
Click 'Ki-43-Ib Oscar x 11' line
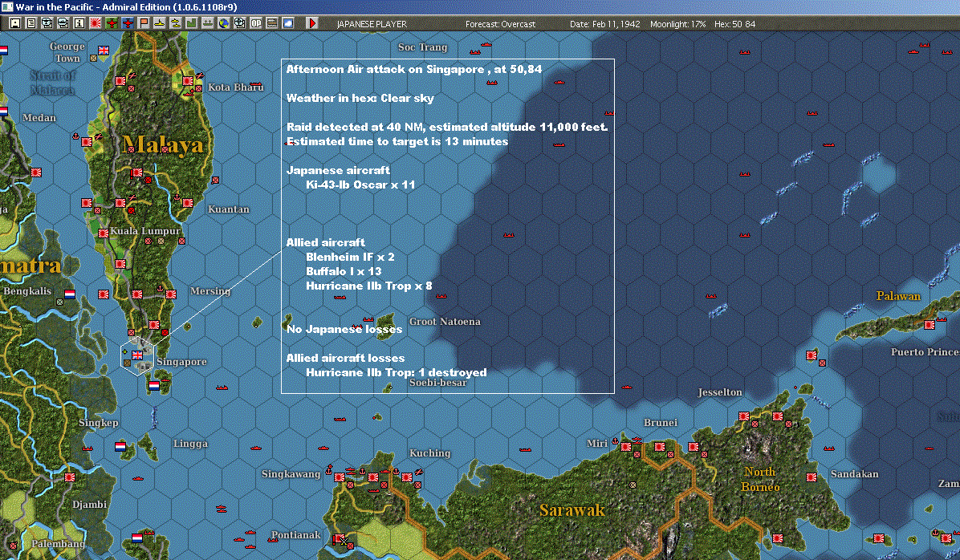coord(360,185)
